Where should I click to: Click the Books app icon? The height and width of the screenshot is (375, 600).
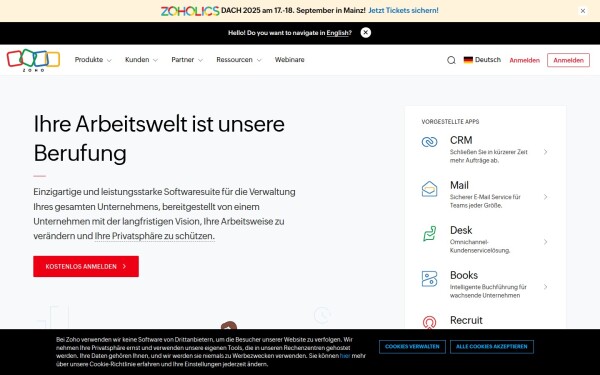click(x=429, y=279)
